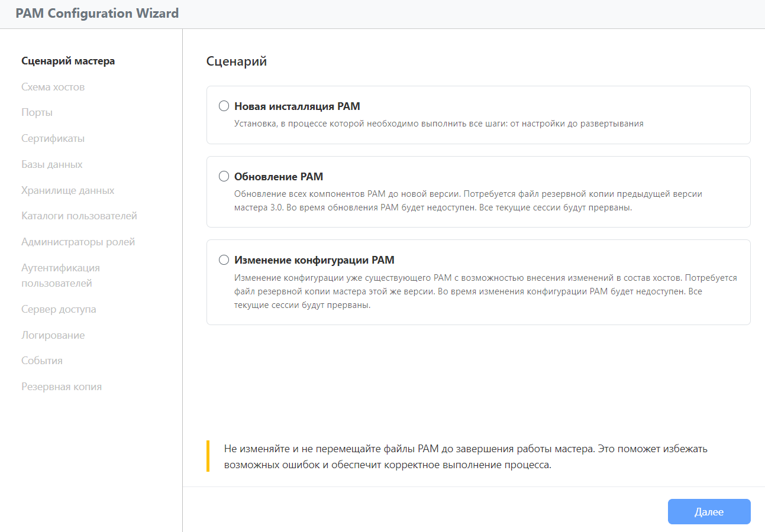The image size is (765, 532).
Task: Click the Сценарий page heading
Action: [x=237, y=61]
